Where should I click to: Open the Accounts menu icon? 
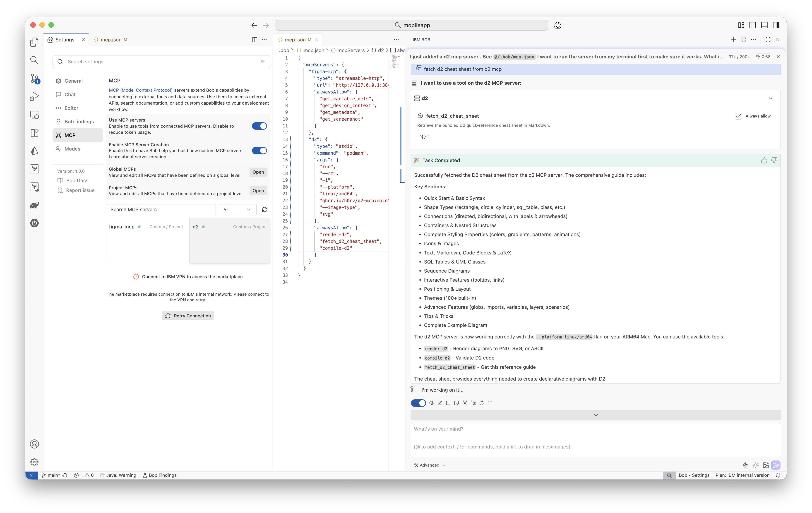pos(34,444)
